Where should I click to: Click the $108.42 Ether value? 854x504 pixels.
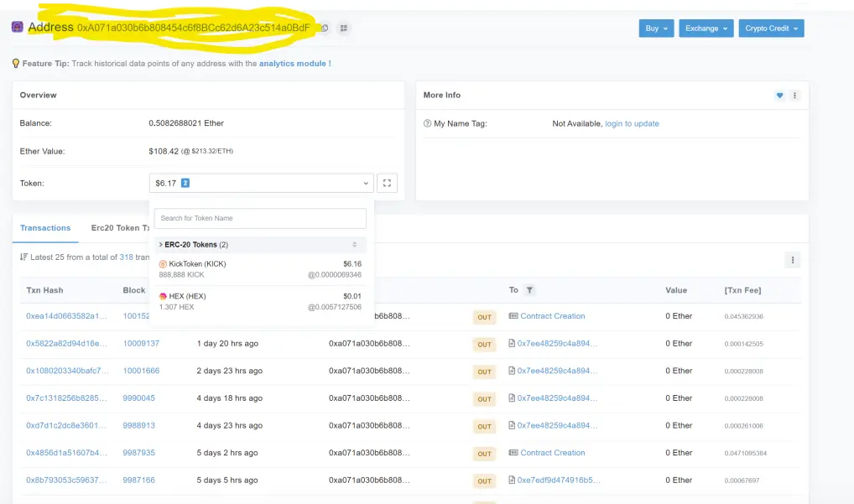(x=164, y=151)
